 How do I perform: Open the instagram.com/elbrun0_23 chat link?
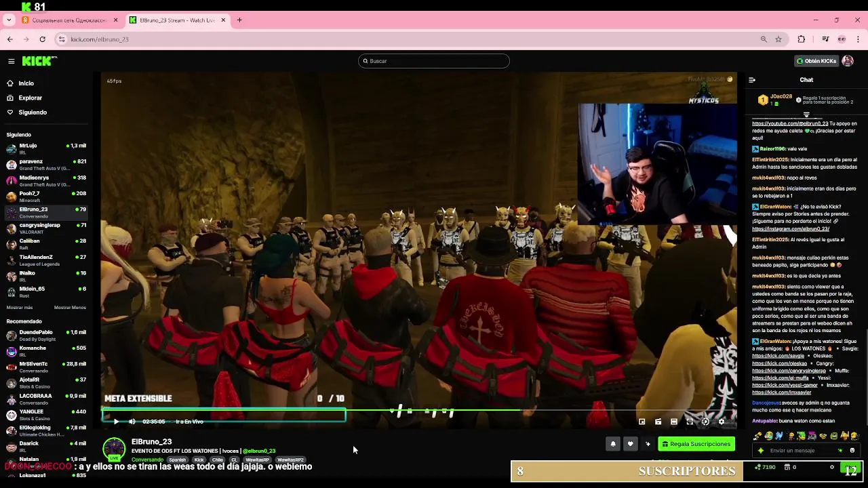[791, 229]
